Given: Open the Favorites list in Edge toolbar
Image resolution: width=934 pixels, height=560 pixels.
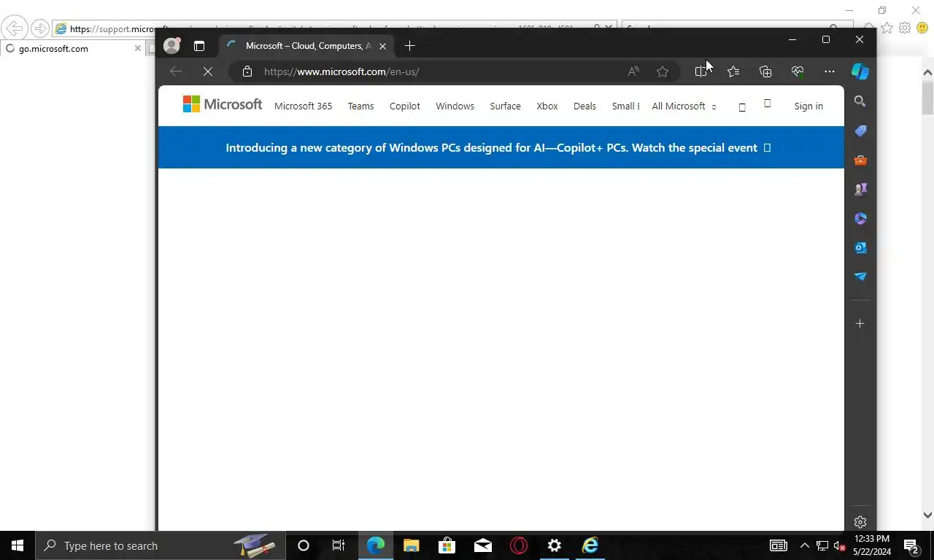Looking at the screenshot, I should coord(733,71).
